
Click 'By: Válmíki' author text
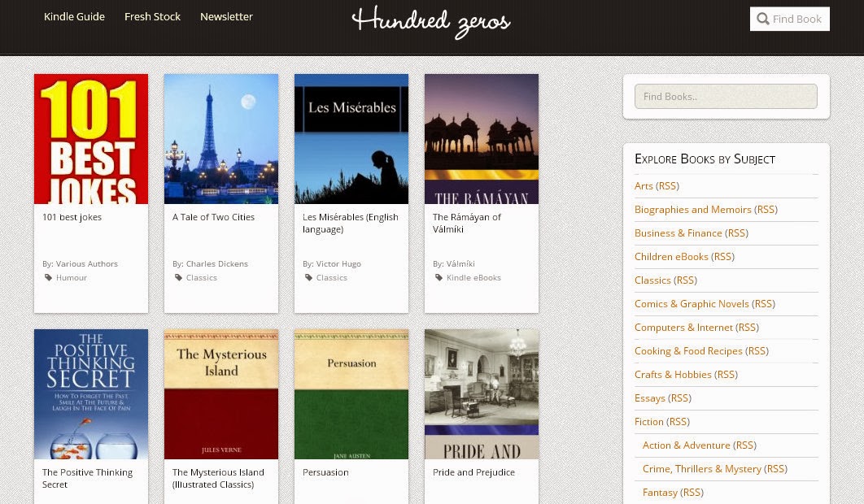(453, 264)
